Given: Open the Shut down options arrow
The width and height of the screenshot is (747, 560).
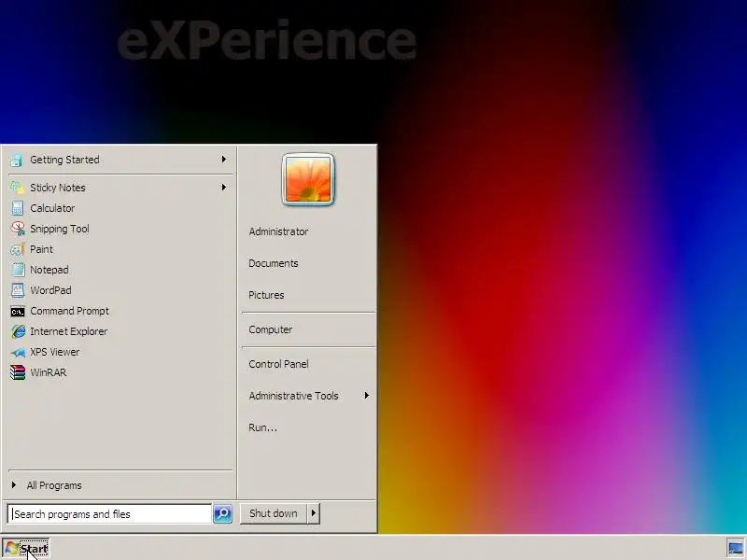Looking at the screenshot, I should coord(313,513).
